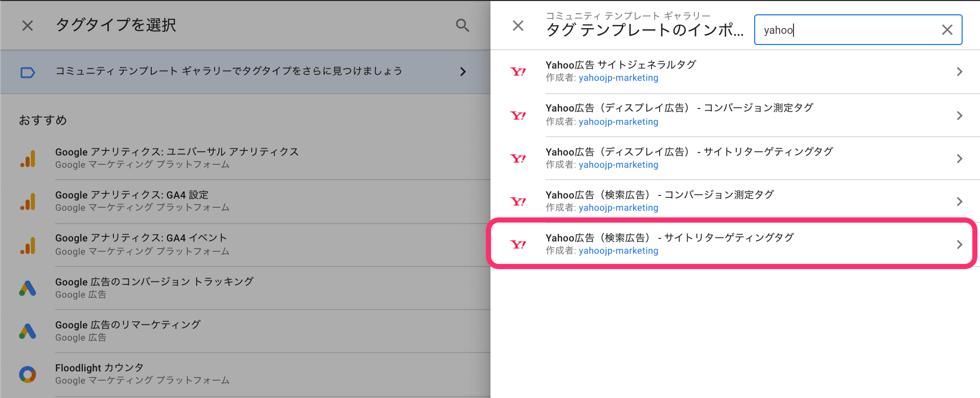Screen dimensions: 980x398
Task: Click Yahoo icon for 検索広告 サイトリターゲティングタグ
Action: [518, 244]
